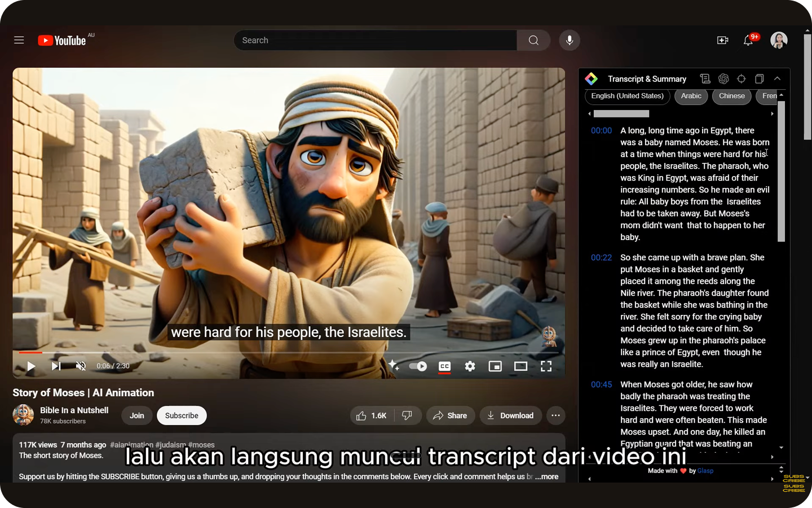Start voice search with microphone

pyautogui.click(x=570, y=40)
